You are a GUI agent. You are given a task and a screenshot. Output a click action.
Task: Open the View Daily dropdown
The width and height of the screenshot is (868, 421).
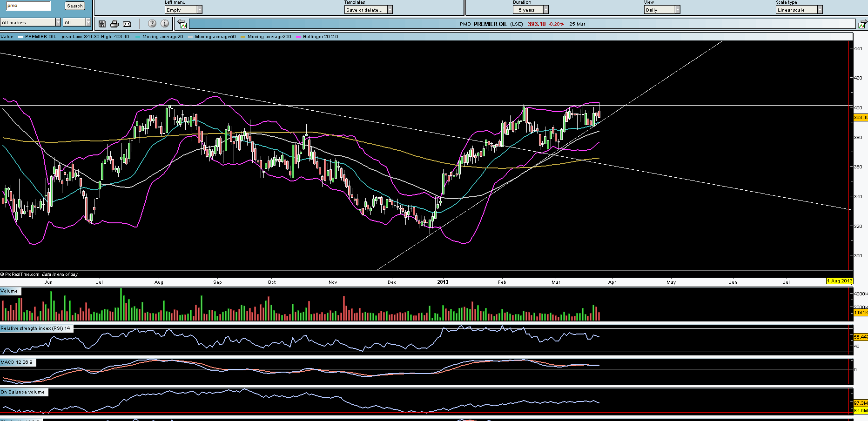(x=662, y=10)
